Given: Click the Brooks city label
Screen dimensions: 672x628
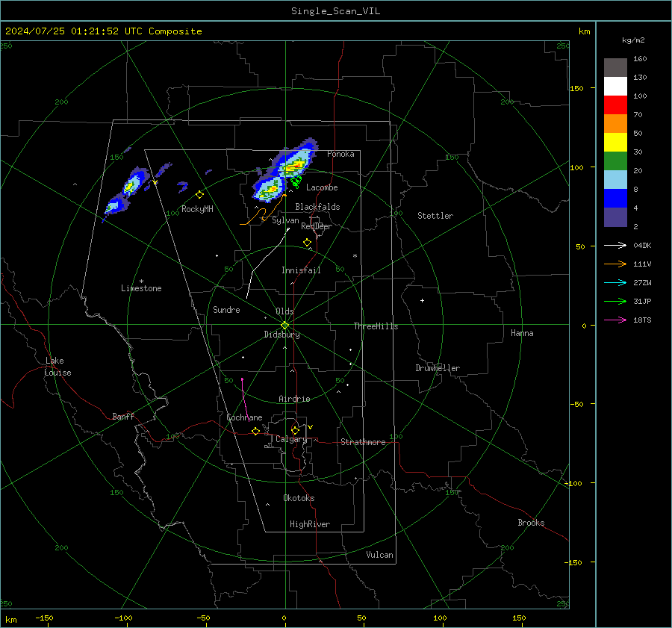Looking at the screenshot, I should (531, 523).
